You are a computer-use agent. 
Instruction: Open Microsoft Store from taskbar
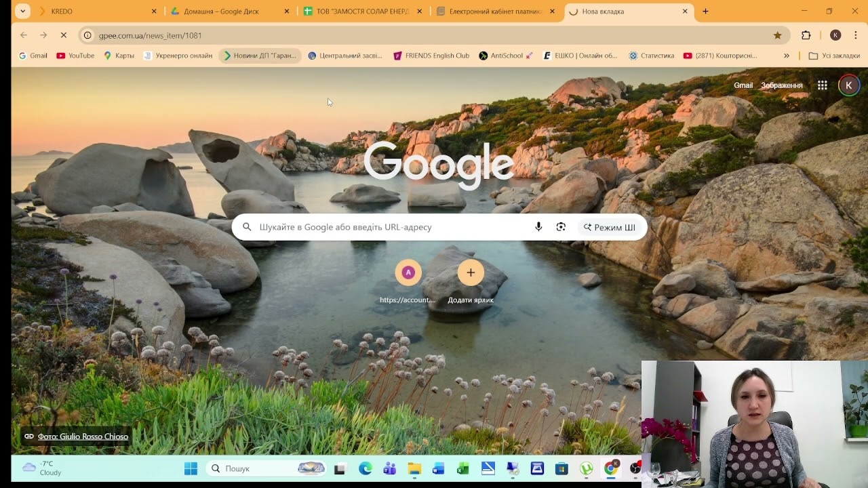coord(561,468)
